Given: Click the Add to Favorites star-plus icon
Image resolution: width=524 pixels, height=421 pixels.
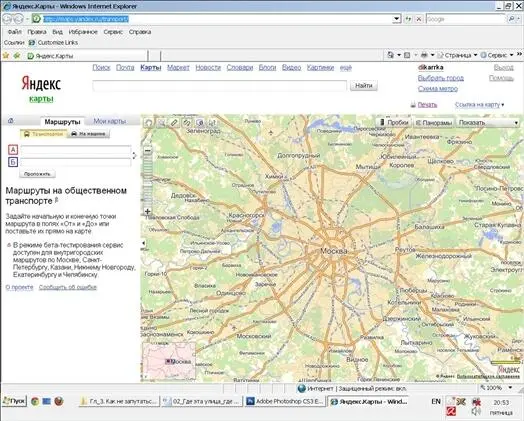Looking at the screenshot, I should (17, 55).
